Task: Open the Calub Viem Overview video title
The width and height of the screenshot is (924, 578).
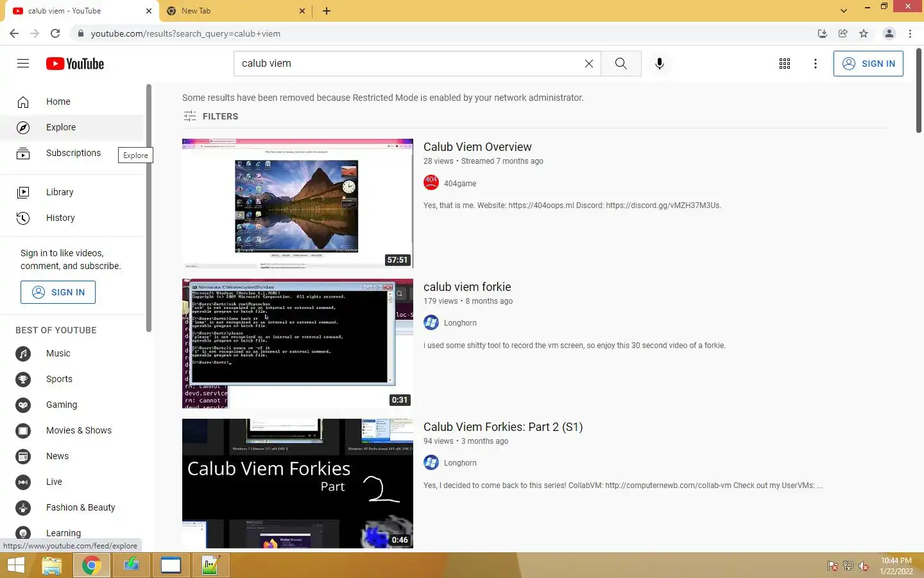Action: [477, 147]
